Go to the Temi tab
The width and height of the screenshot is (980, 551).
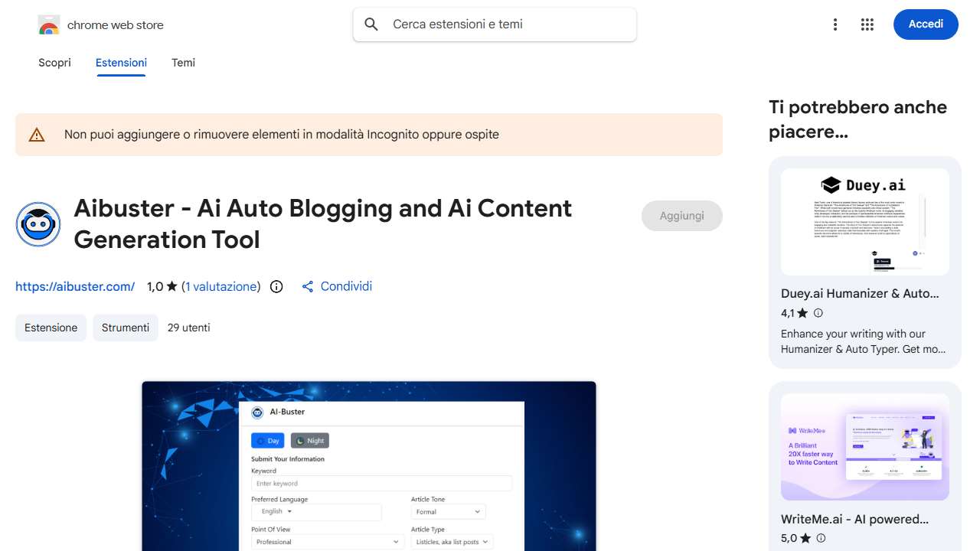(x=183, y=63)
